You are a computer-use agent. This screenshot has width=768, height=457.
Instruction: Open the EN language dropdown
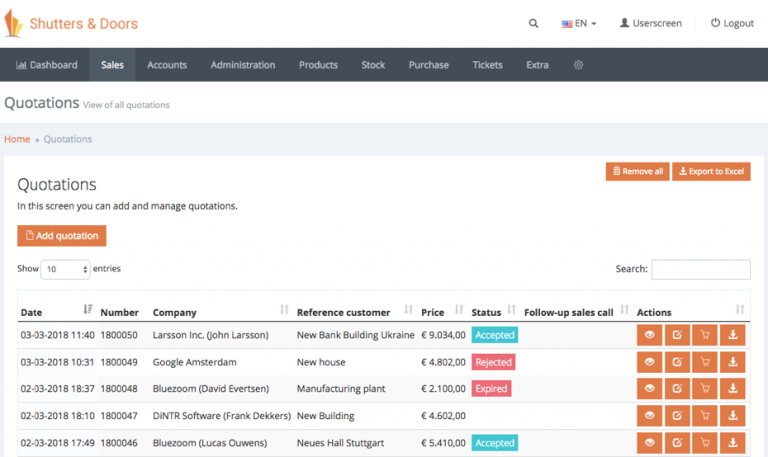click(579, 23)
